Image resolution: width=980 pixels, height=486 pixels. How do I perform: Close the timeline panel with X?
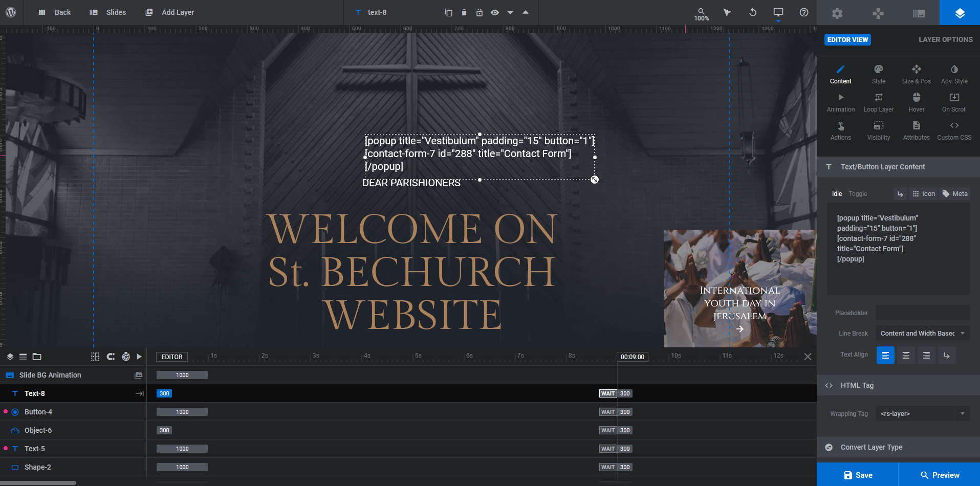point(808,357)
